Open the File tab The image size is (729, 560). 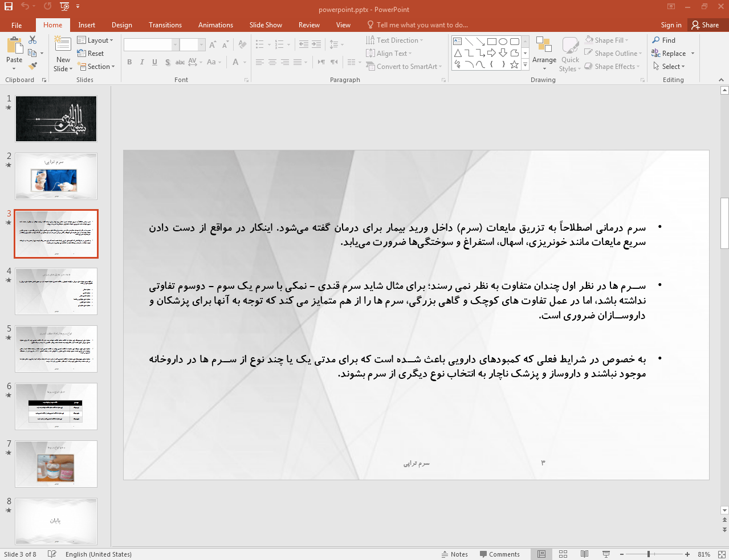point(17,25)
